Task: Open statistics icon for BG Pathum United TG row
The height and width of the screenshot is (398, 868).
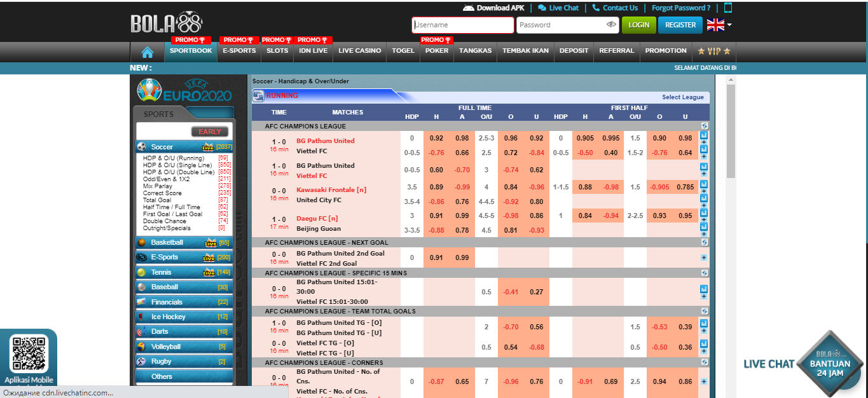Action: pyautogui.click(x=704, y=323)
